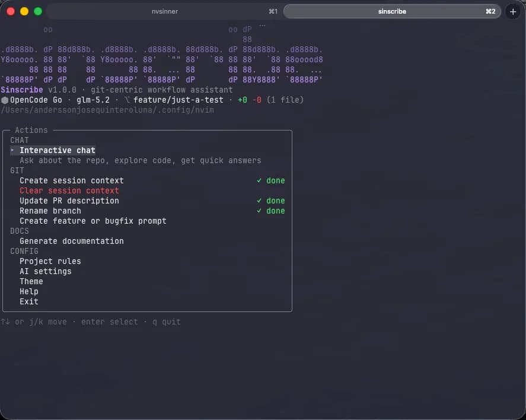This screenshot has height=420, width=526.
Task: Open the Theme option
Action: pyautogui.click(x=31, y=281)
